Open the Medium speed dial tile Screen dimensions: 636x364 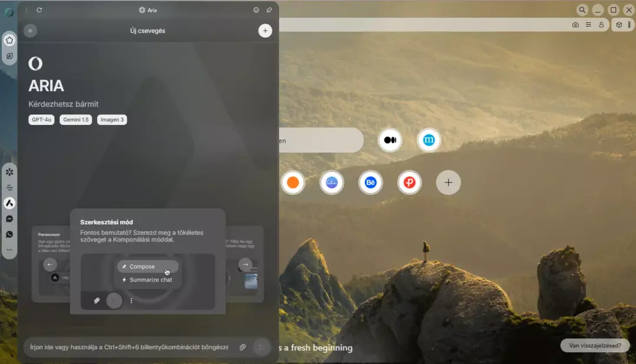coord(390,140)
